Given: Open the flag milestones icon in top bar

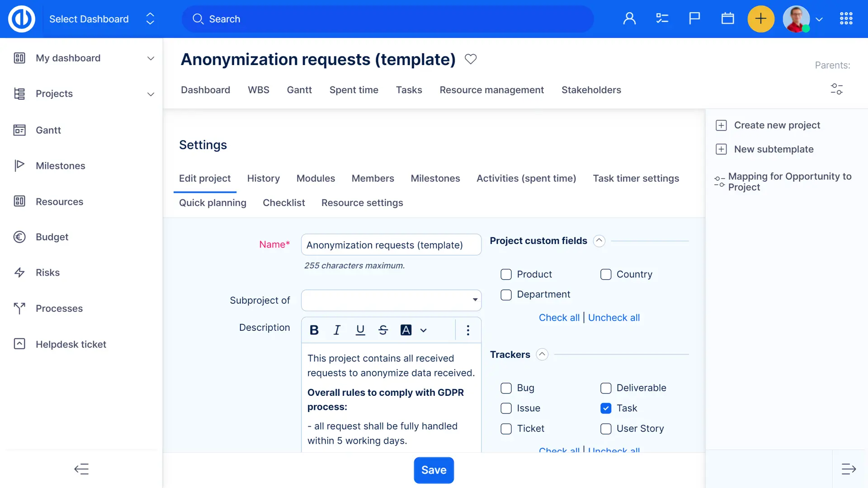Looking at the screenshot, I should pos(694,19).
